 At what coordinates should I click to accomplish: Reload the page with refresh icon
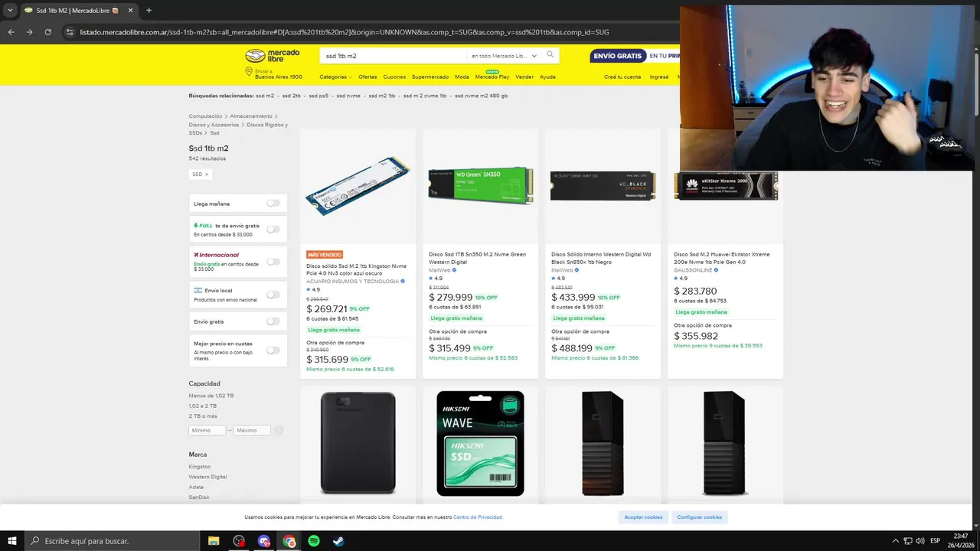pos(47,32)
